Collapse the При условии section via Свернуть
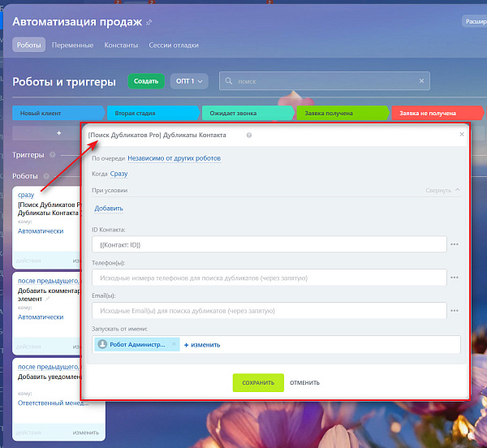The width and height of the screenshot is (487, 448). pos(442,190)
